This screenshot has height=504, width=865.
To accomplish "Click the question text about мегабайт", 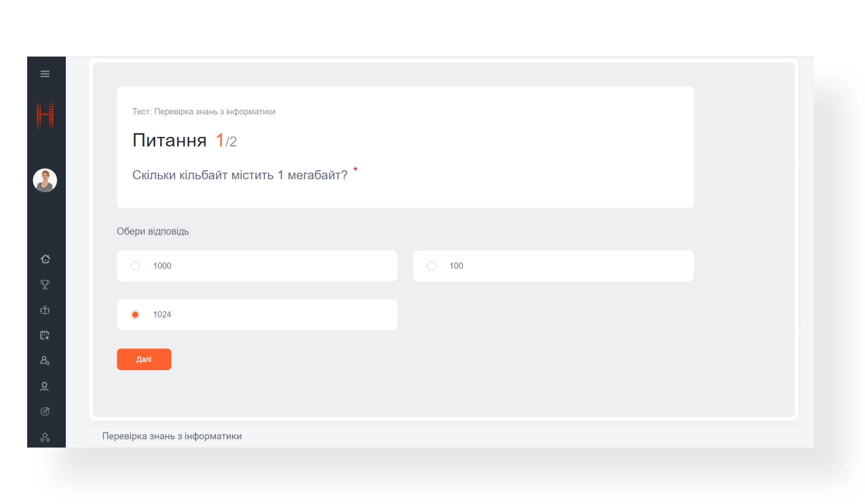I will 240,175.
